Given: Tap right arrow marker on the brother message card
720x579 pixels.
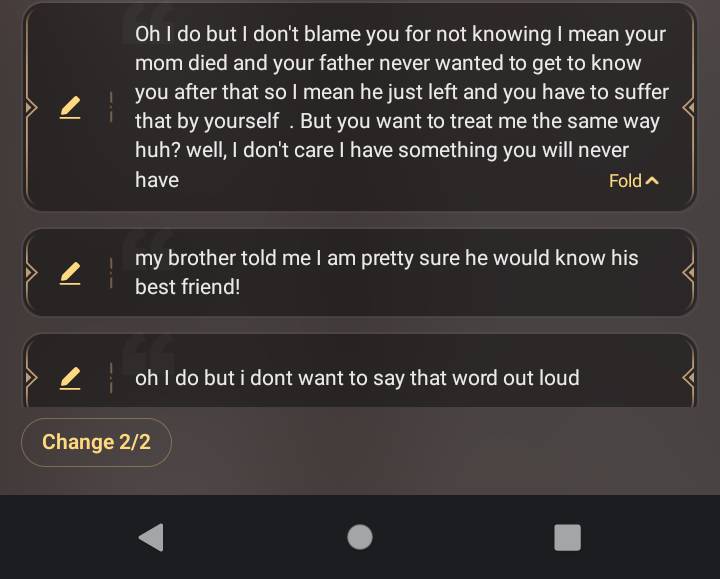Looking at the screenshot, I should pos(688,272).
